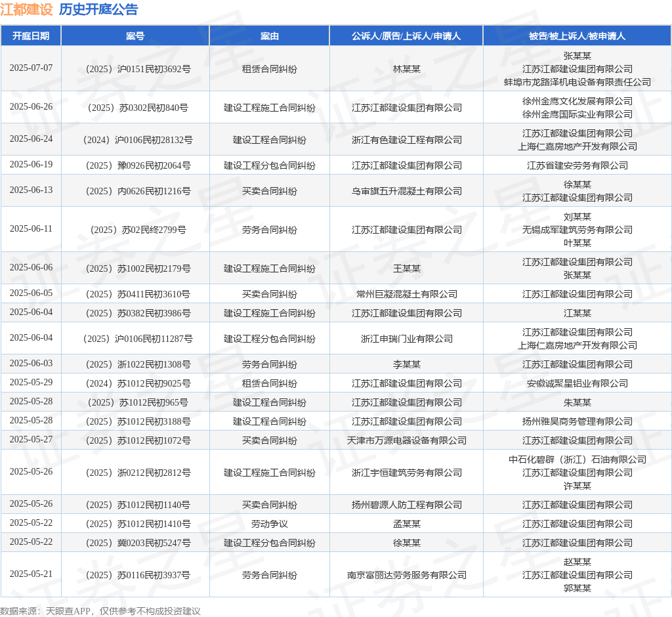Click plaintiff 浙江有色建设工程有限公司
The width and height of the screenshot is (672, 617).
coord(407,140)
